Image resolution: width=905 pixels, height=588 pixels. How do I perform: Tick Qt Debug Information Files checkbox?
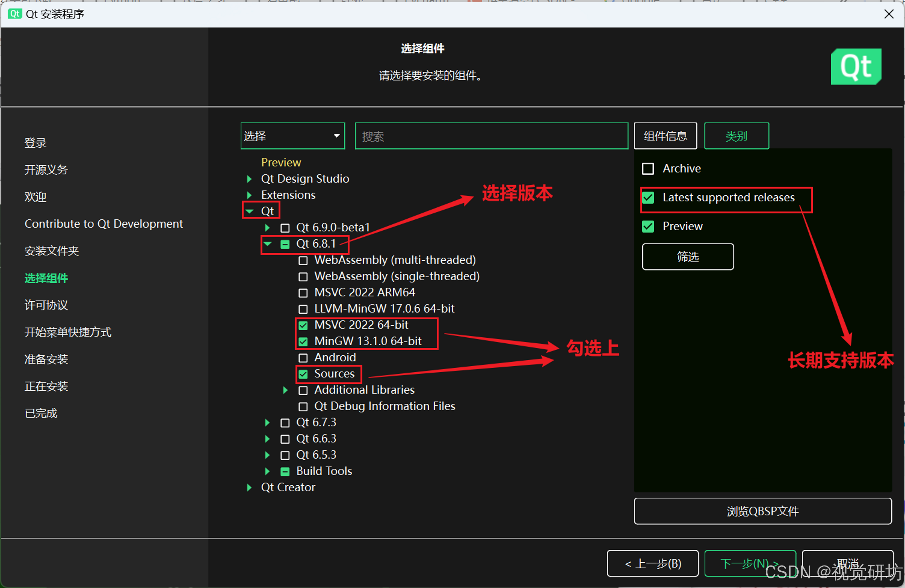click(x=303, y=406)
